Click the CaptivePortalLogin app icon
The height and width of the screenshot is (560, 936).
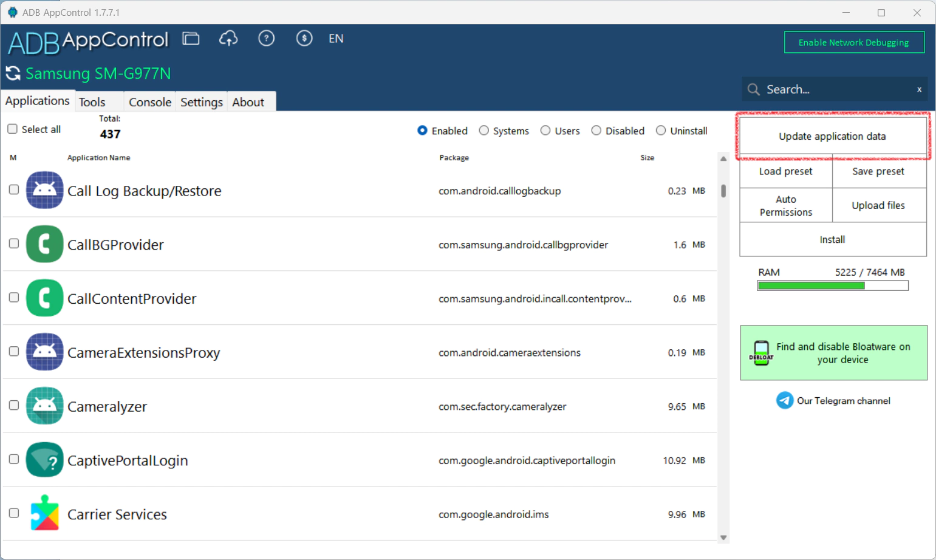coord(44,460)
